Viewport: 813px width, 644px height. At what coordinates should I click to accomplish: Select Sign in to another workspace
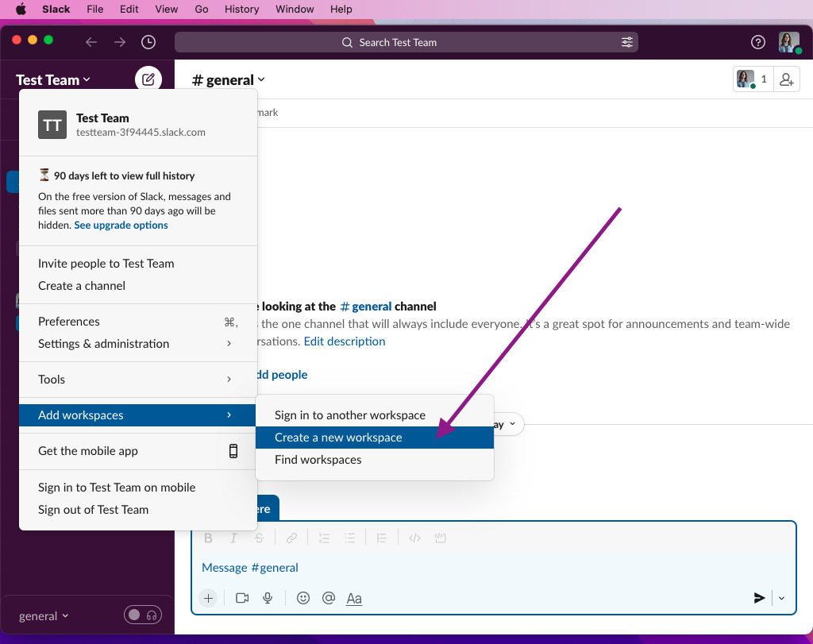click(x=375, y=415)
